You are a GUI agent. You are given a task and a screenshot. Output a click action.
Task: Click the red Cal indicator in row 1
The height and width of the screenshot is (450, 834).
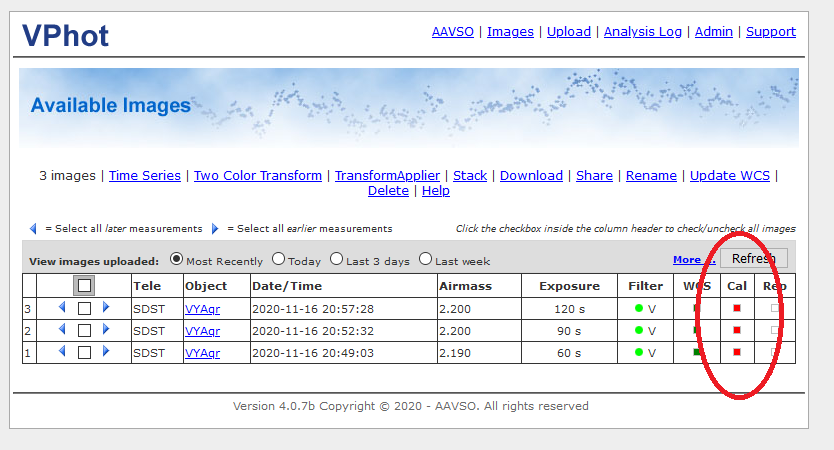click(x=737, y=352)
